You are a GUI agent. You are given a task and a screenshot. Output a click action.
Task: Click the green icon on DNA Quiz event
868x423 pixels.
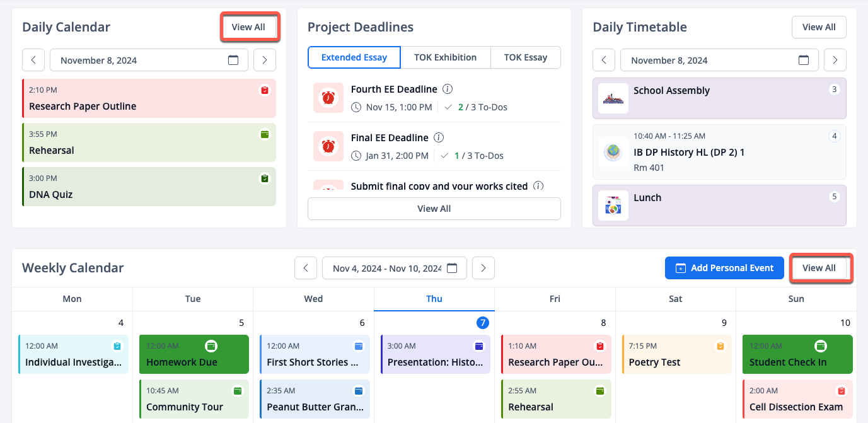[265, 178]
